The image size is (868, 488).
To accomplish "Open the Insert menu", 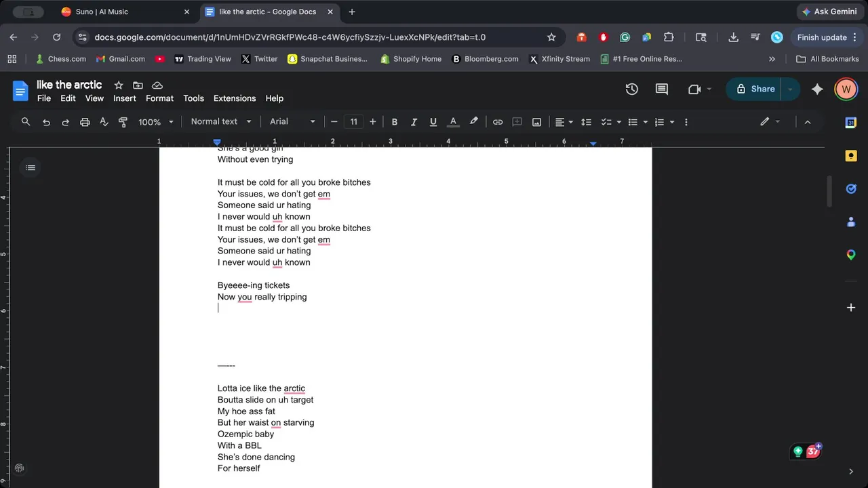I will click(x=125, y=98).
